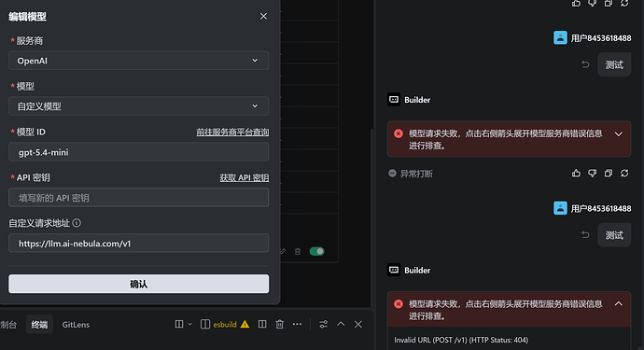Close the terminal panel with X
The height and width of the screenshot is (350, 644).
358,324
